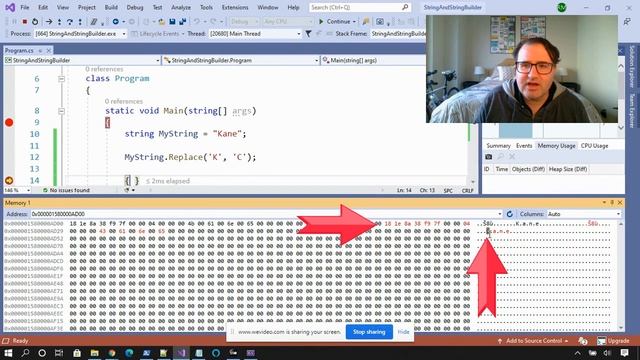This screenshot has width=640, height=360.
Task: Click the search magnifier icon in the title bar
Action: tap(405, 7)
